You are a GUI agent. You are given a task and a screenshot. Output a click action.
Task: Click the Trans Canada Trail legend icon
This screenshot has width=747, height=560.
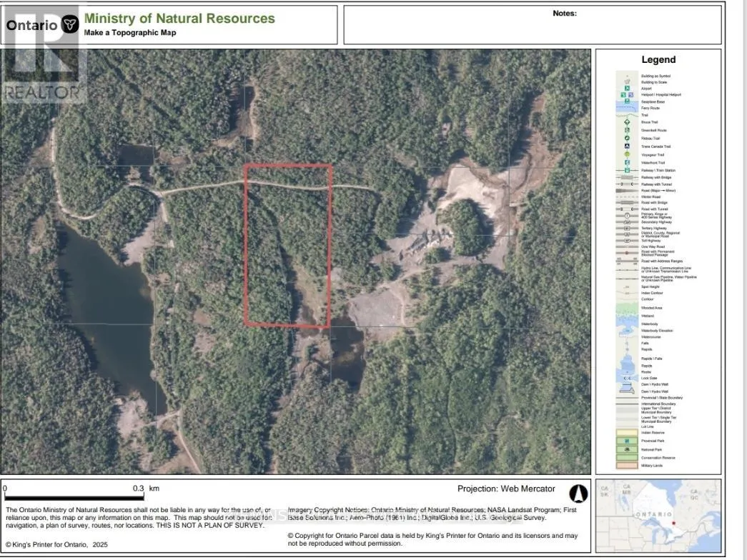[x=627, y=146]
